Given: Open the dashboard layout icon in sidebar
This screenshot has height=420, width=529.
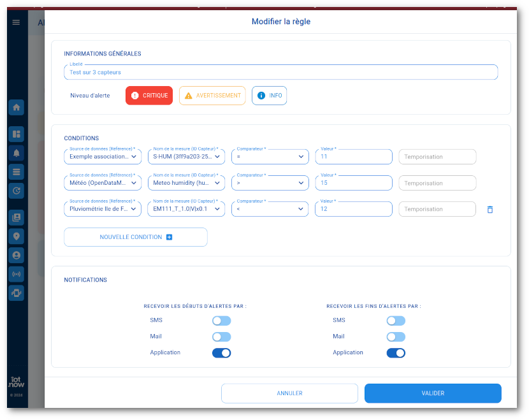Looking at the screenshot, I should click(x=16, y=134).
